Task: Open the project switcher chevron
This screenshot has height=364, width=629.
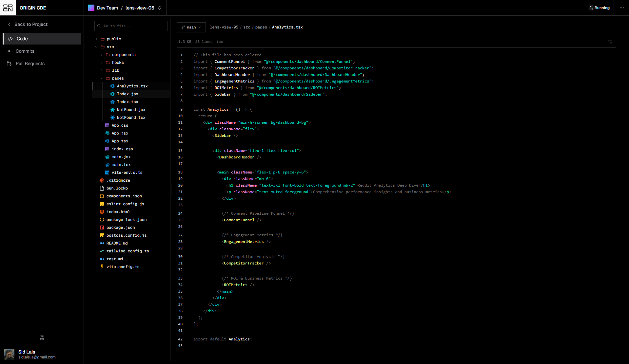Action: (160, 8)
